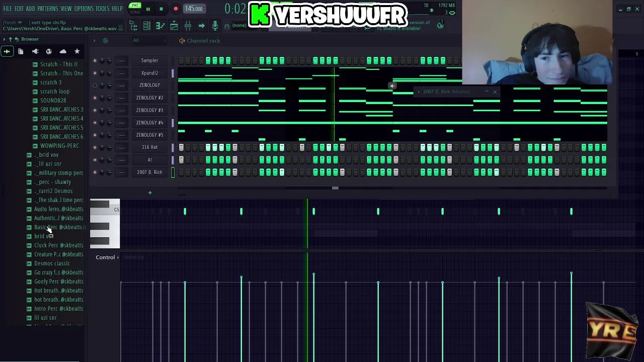
Task: Add a channel with plus button
Action: (x=149, y=193)
